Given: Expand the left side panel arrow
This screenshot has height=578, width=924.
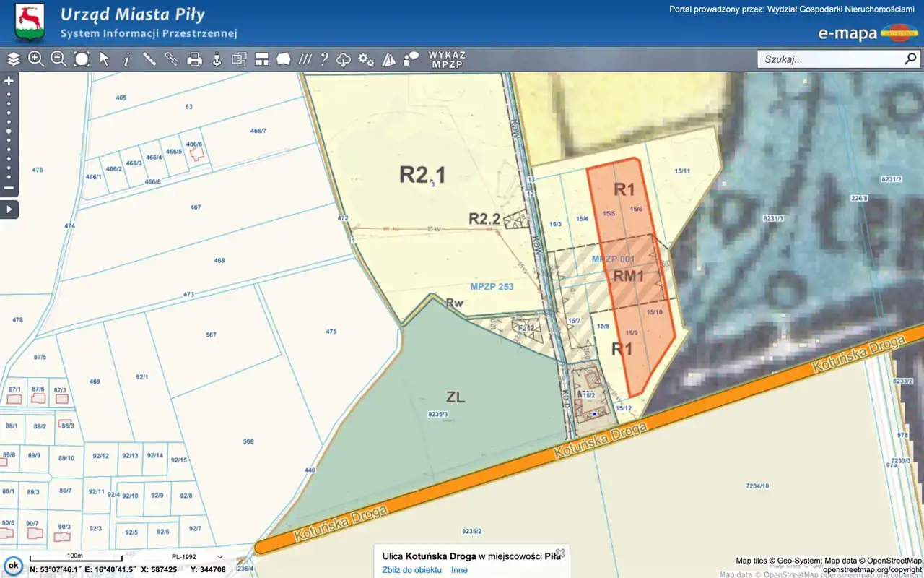Looking at the screenshot, I should [9, 210].
